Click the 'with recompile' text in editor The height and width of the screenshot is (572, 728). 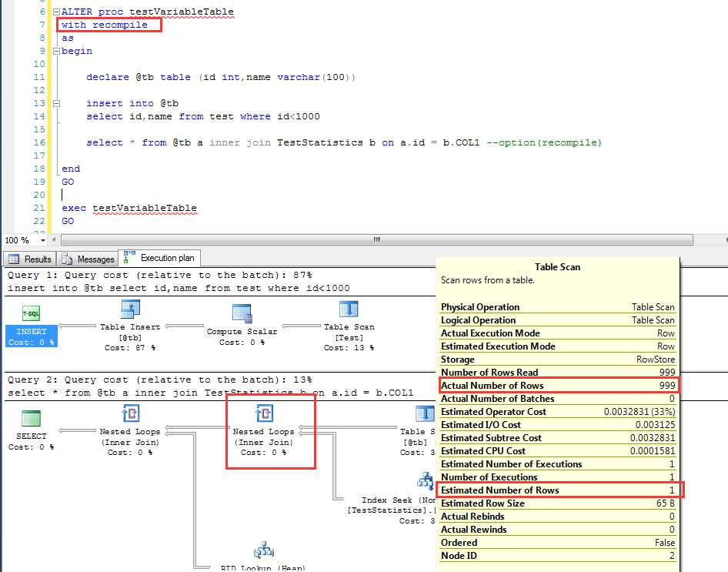pos(105,25)
